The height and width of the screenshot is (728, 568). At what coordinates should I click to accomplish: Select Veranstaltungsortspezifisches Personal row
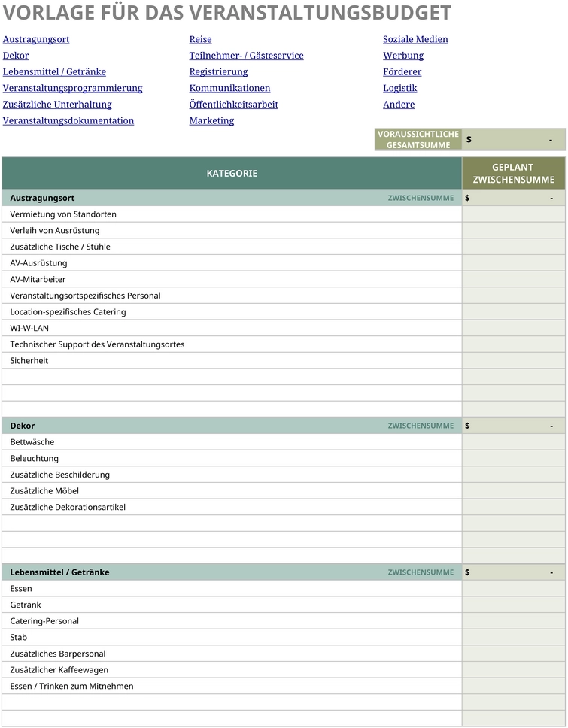tap(232, 296)
